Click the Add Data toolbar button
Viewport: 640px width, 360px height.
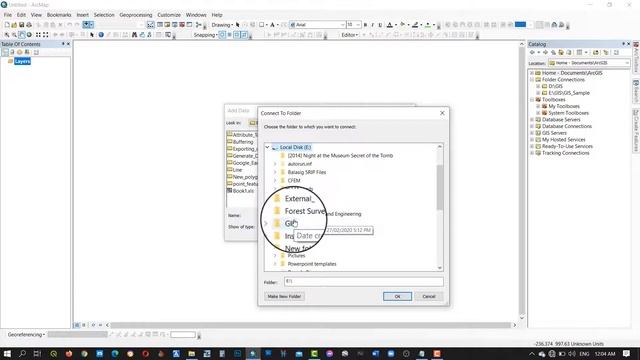tap(86, 25)
